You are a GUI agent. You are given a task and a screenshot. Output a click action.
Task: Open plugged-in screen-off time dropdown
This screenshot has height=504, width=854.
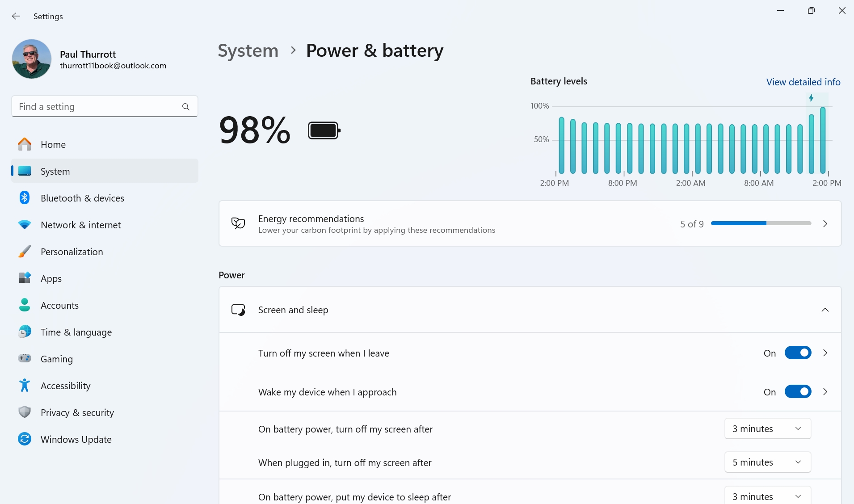click(767, 462)
